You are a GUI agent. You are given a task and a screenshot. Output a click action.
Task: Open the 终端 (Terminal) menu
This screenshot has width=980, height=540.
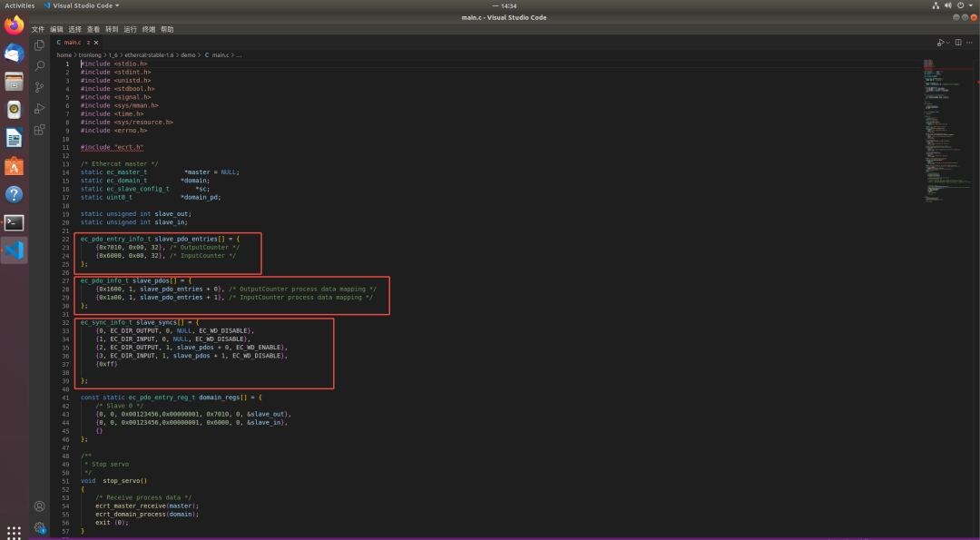click(148, 29)
